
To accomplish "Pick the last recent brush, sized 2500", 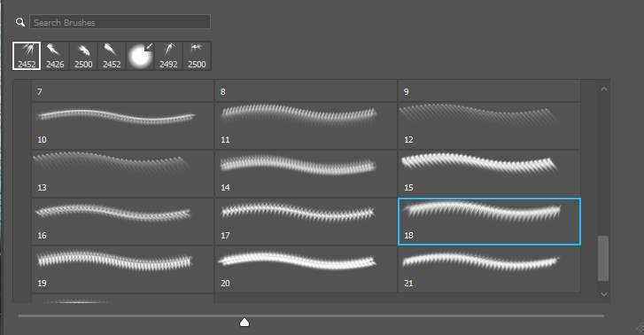I will 197,56.
